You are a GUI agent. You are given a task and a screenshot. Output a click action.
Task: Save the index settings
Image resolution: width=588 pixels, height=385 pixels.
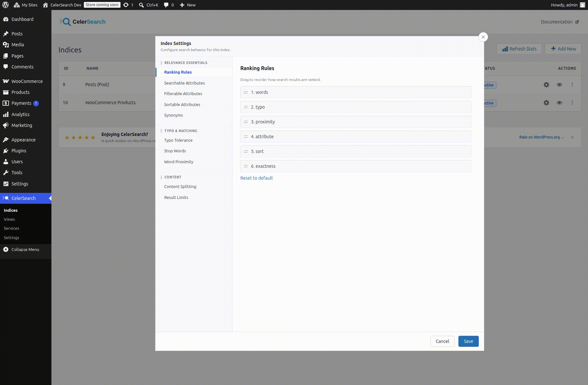pos(468,341)
